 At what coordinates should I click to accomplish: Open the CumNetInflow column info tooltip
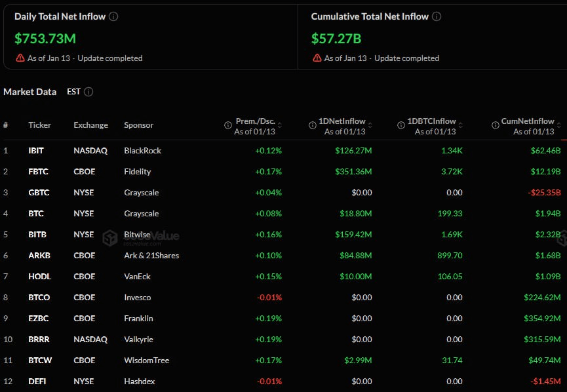pyautogui.click(x=494, y=124)
